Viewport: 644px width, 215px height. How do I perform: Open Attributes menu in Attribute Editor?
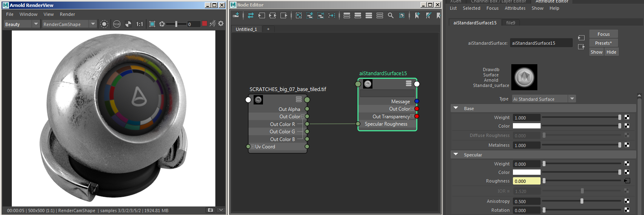(515, 8)
